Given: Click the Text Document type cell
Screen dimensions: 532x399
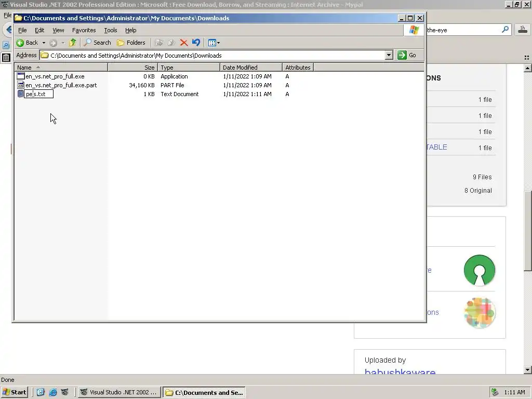Looking at the screenshot, I should tap(179, 94).
